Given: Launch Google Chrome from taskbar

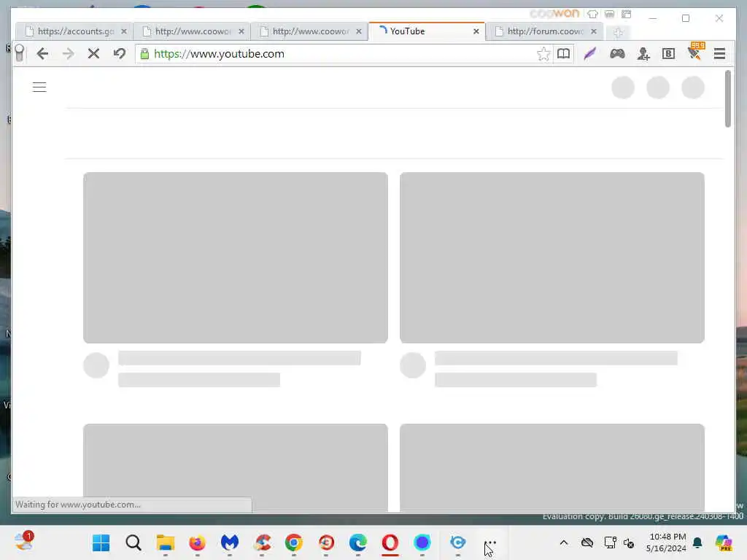Looking at the screenshot, I should 294,542.
